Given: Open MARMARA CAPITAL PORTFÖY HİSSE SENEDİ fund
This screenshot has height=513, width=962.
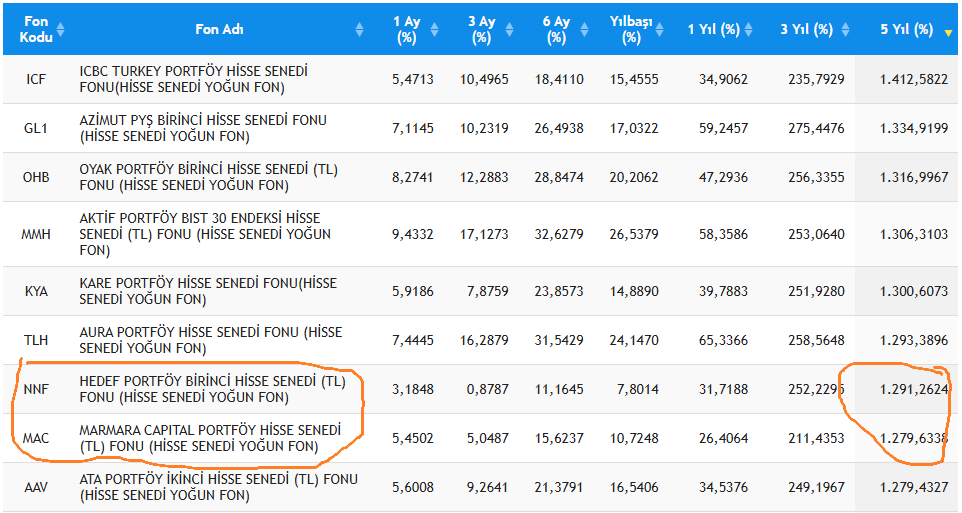Looking at the screenshot, I should (x=210, y=438).
